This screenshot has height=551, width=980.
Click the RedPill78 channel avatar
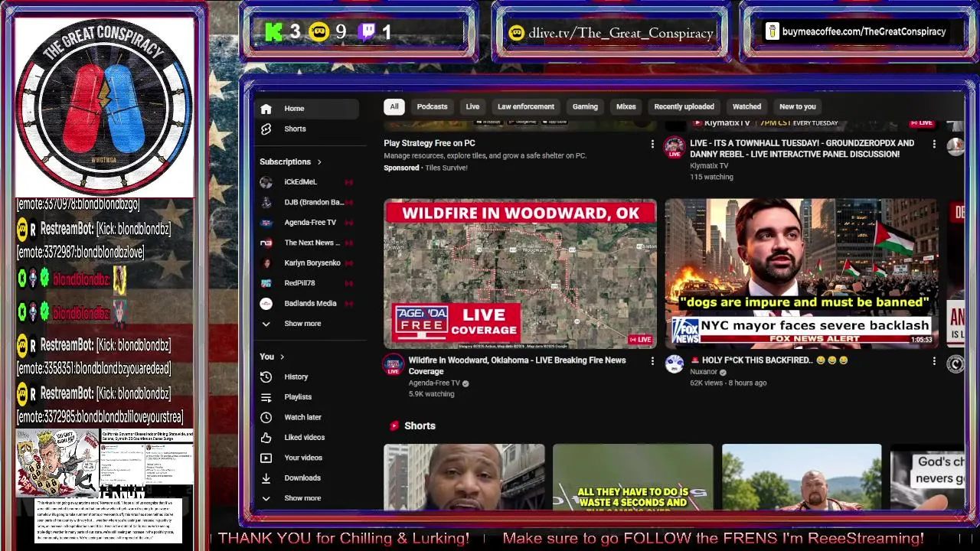(x=266, y=283)
